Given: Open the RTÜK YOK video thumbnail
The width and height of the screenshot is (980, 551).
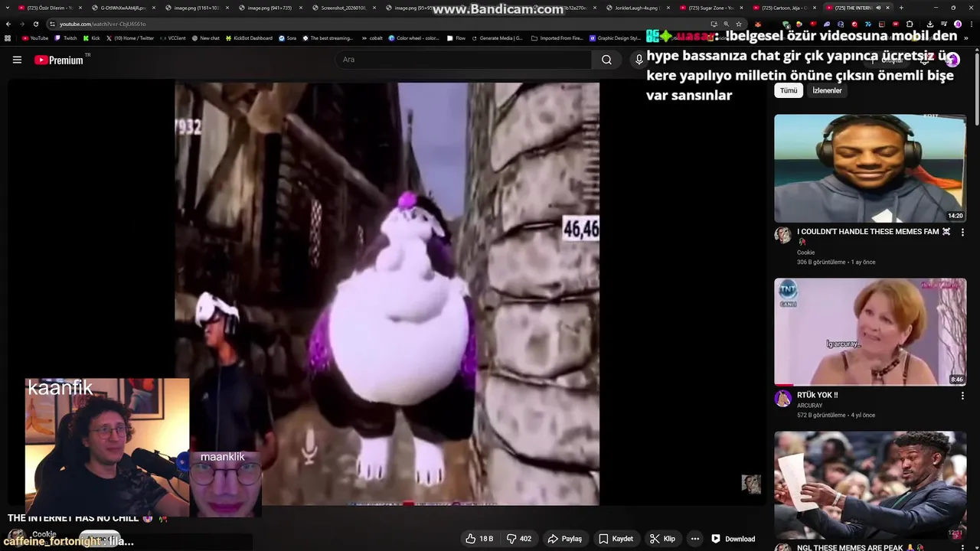Looking at the screenshot, I should pyautogui.click(x=870, y=332).
